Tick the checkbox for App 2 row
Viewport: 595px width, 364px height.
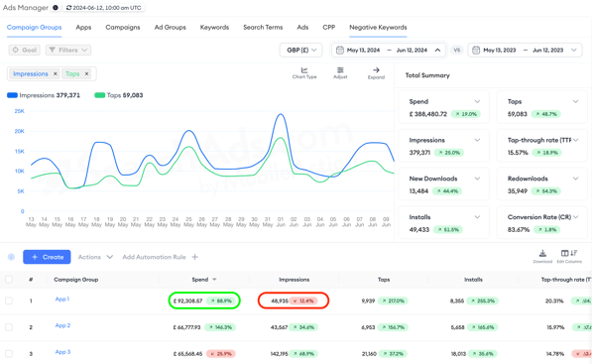(x=9, y=327)
